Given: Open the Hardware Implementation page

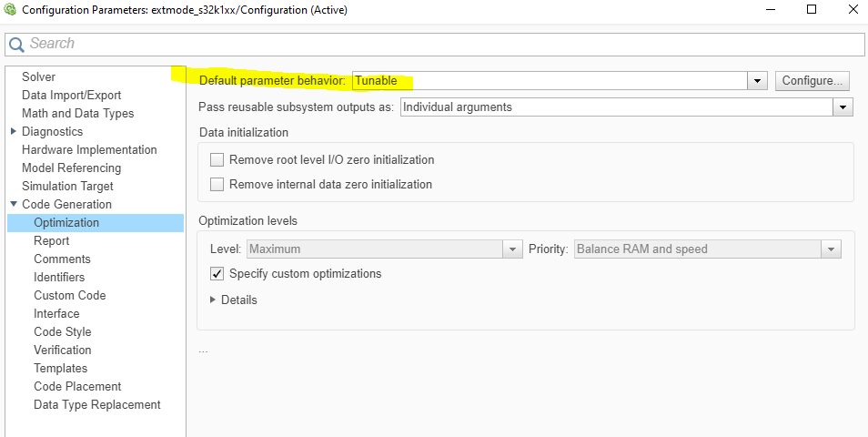Looking at the screenshot, I should pos(89,149).
